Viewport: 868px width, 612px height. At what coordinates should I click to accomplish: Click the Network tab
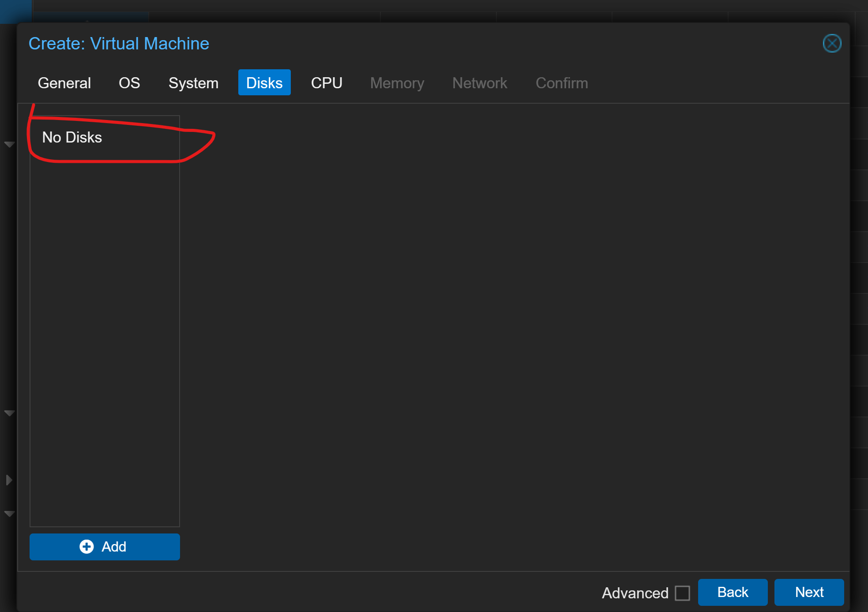(480, 83)
